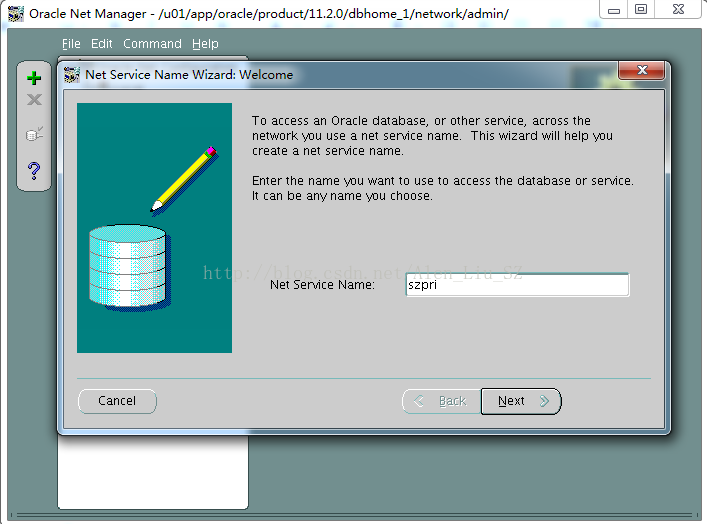The height and width of the screenshot is (524, 707).
Task: Click the 'Net Service Name:' label
Action: pos(322,285)
